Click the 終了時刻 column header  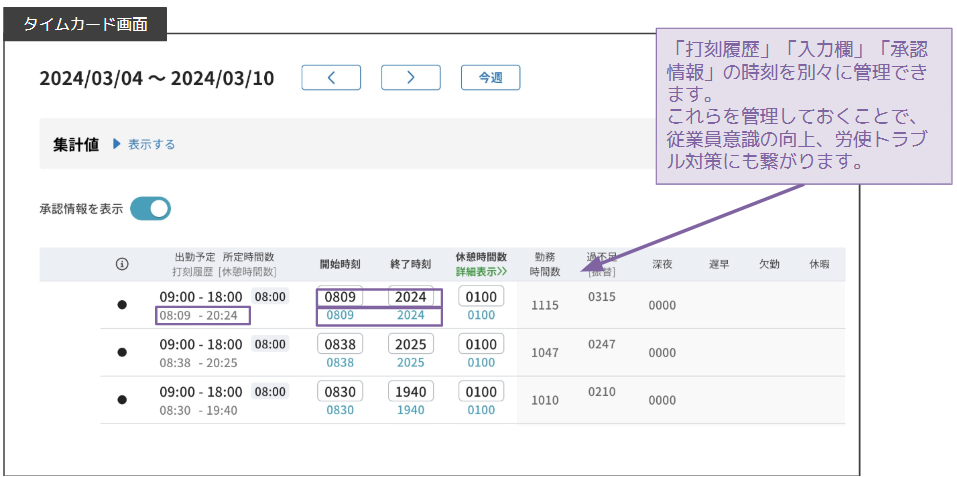coord(411,264)
